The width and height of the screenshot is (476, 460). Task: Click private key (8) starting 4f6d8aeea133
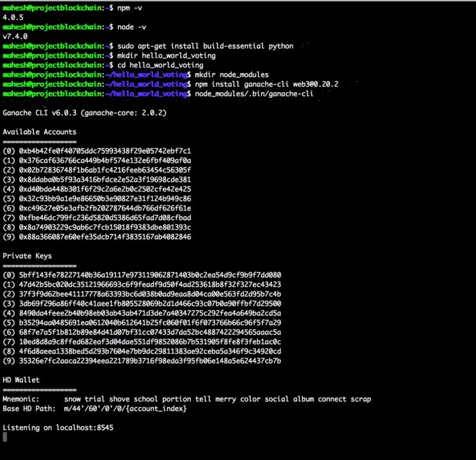[x=150, y=352]
